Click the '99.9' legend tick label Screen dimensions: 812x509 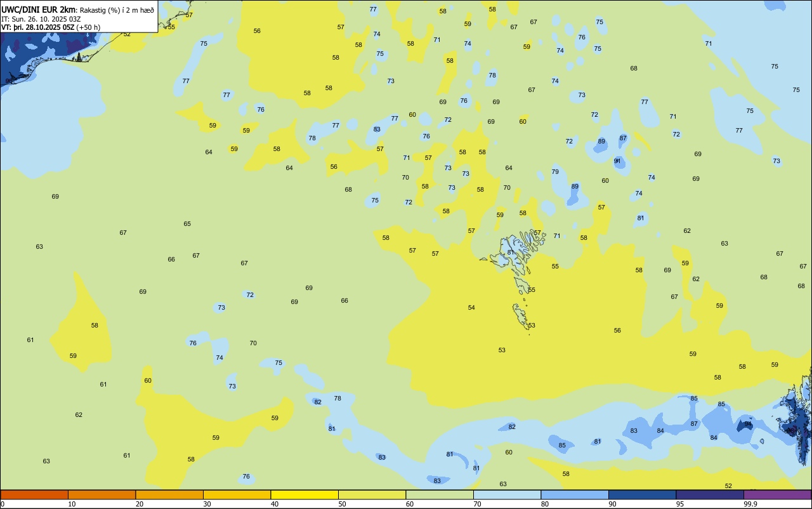750,504
